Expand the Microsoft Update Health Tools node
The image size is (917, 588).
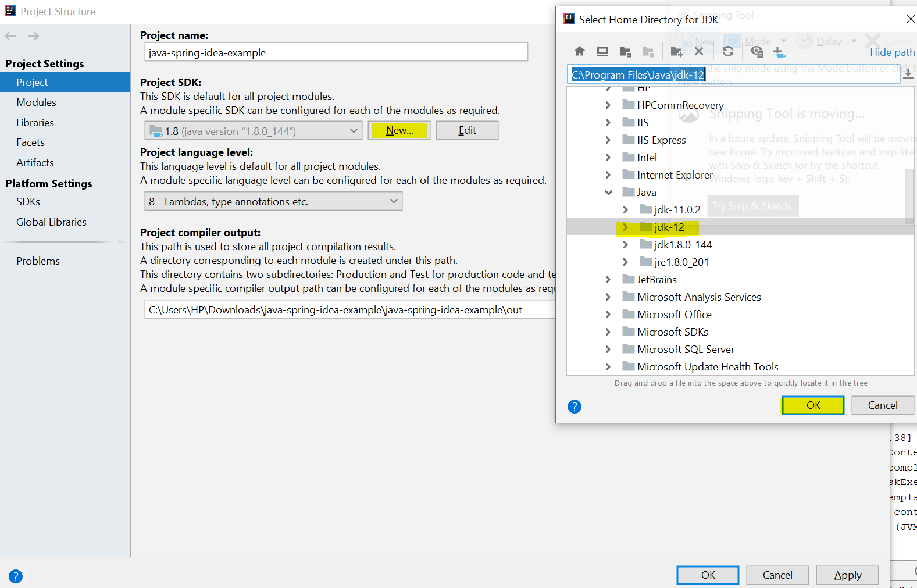(x=608, y=366)
